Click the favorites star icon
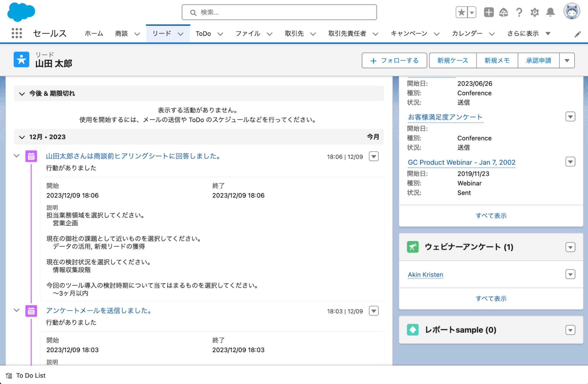The height and width of the screenshot is (384, 588). [462, 12]
